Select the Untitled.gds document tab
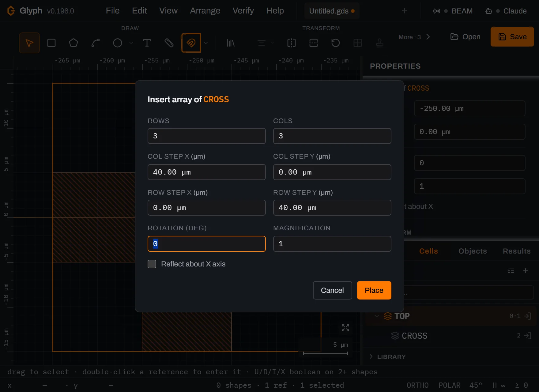This screenshot has width=539, height=392. pyautogui.click(x=332, y=11)
